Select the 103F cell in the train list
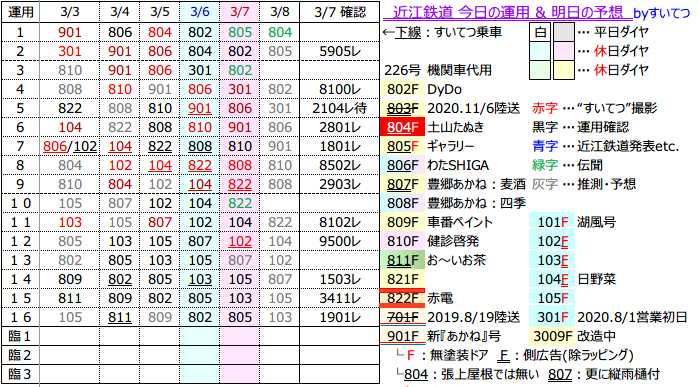This screenshot has width=699, height=387. [552, 261]
